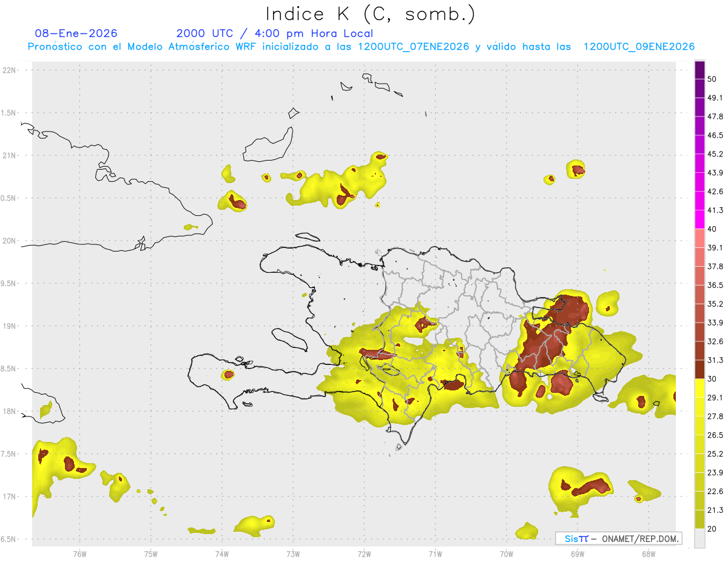
Task: Click the dark purple band above 50
Action: coord(700,70)
